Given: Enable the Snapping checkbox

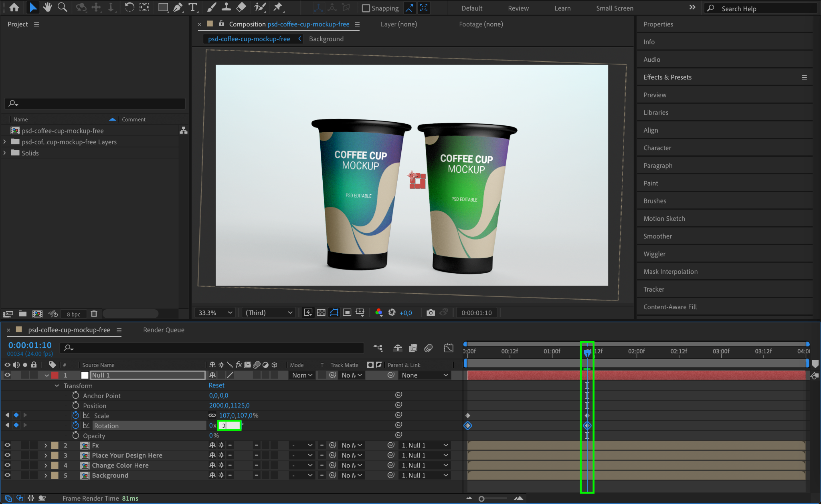Looking at the screenshot, I should tap(366, 8).
